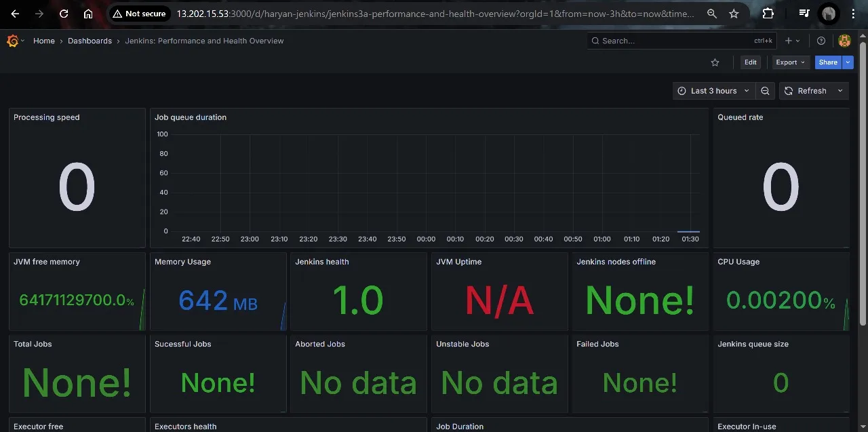Zoom out the time range
This screenshot has height=432, width=868.
(x=766, y=91)
